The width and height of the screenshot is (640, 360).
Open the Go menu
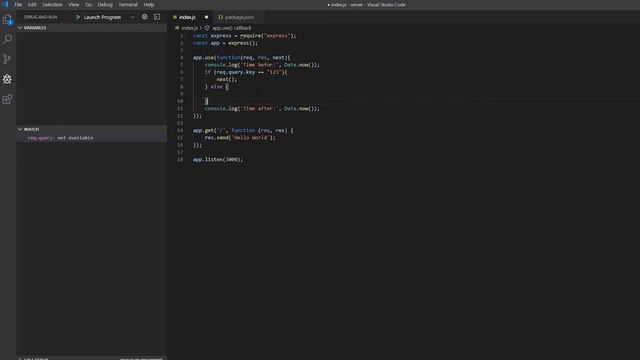(89, 4)
